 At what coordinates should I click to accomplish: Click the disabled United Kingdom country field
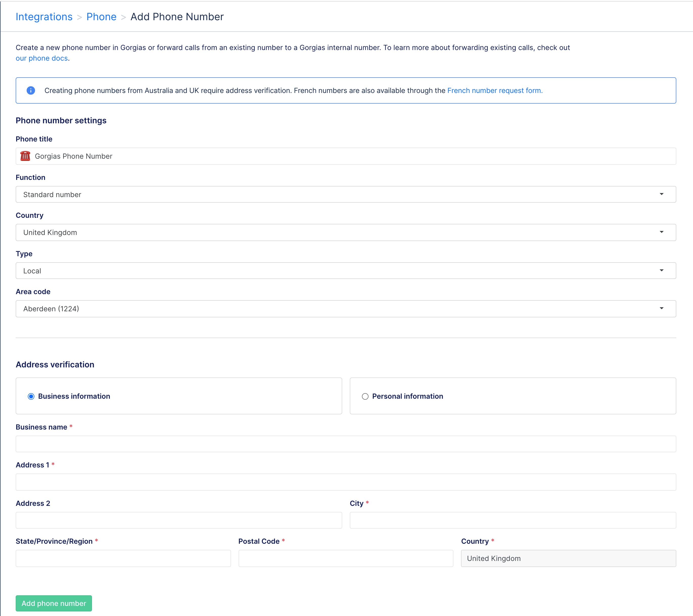pos(569,558)
